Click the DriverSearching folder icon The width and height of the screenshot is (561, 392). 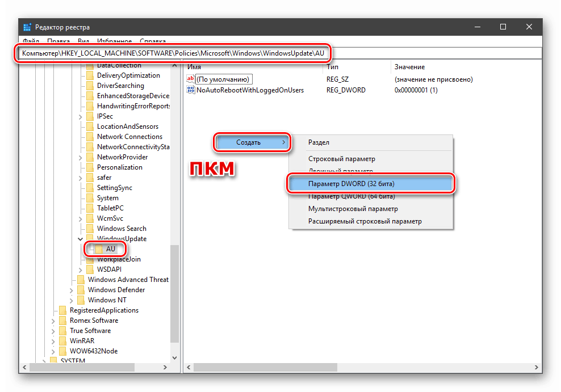coord(90,86)
